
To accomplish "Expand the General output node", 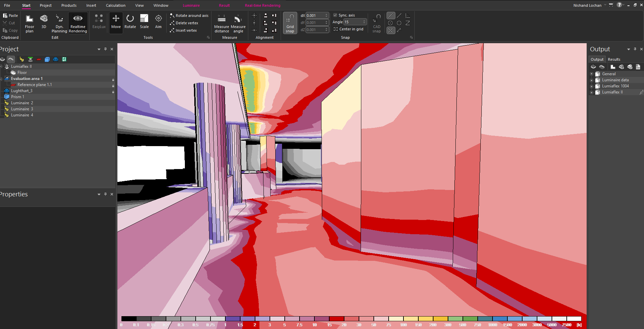I will click(591, 74).
